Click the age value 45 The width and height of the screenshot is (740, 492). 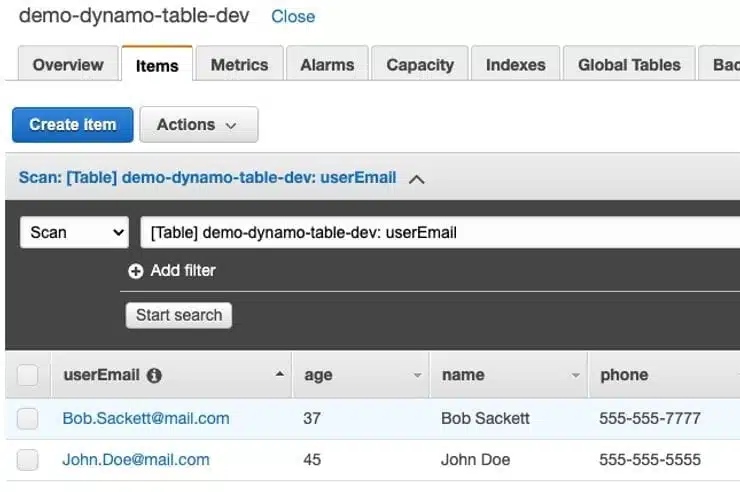(x=312, y=459)
